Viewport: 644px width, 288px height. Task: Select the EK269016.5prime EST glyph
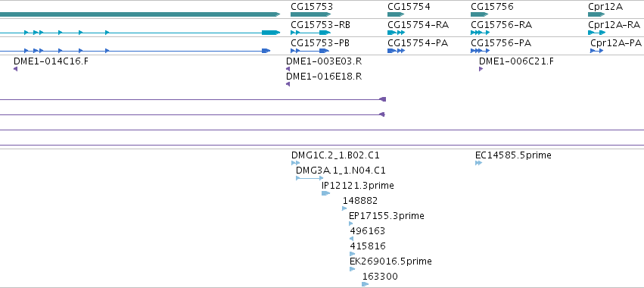tap(352, 269)
